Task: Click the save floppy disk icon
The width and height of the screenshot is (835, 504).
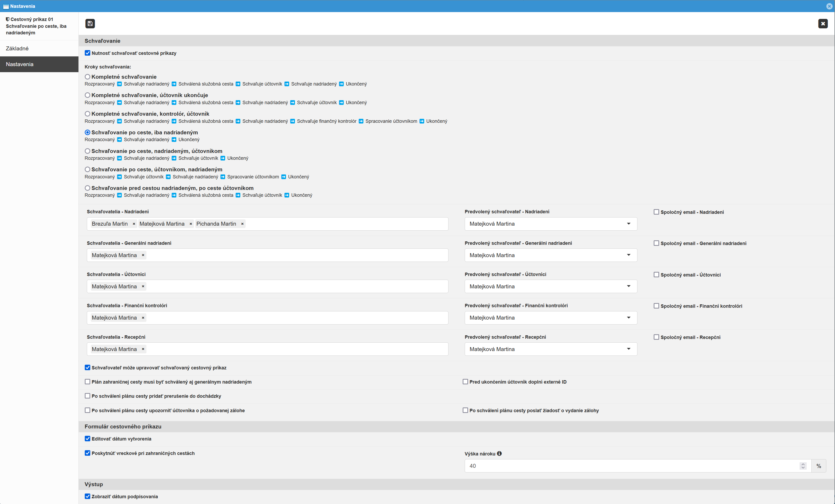Action: pyautogui.click(x=90, y=23)
